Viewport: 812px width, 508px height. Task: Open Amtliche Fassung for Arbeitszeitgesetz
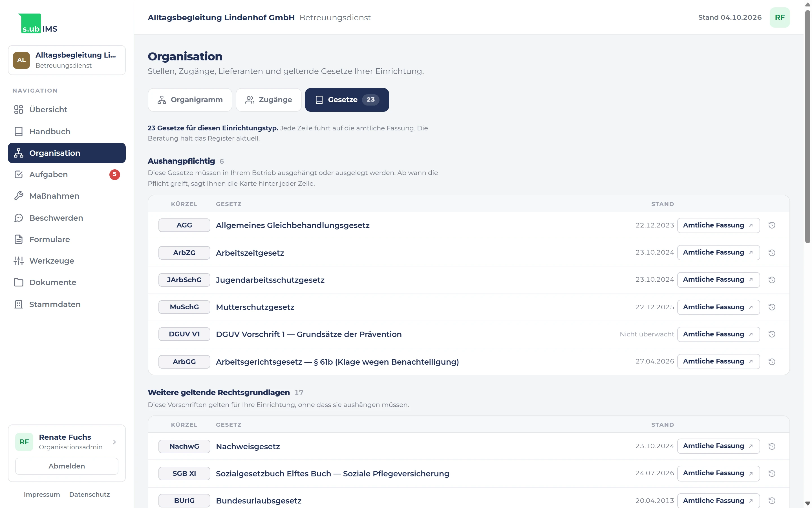[x=718, y=253]
